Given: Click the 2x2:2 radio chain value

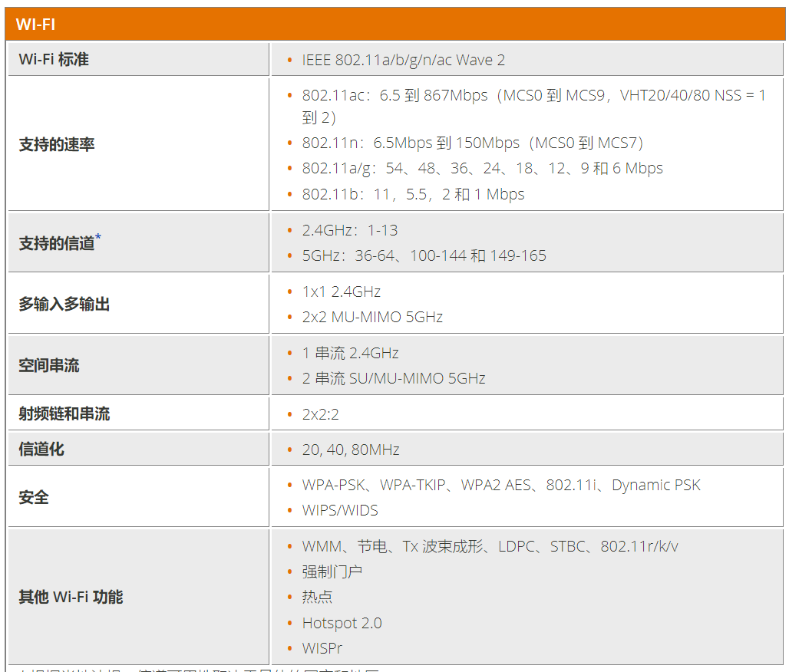Looking at the screenshot, I should tap(320, 415).
